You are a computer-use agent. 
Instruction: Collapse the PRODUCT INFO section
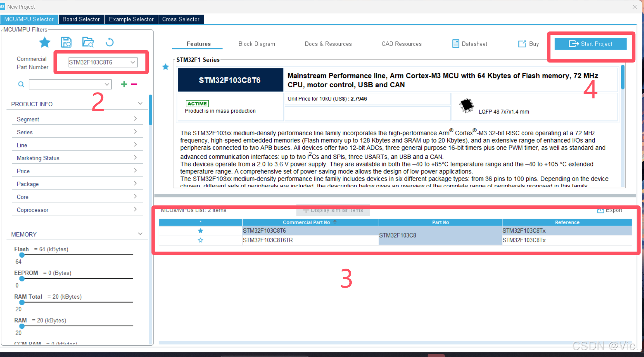click(x=140, y=104)
